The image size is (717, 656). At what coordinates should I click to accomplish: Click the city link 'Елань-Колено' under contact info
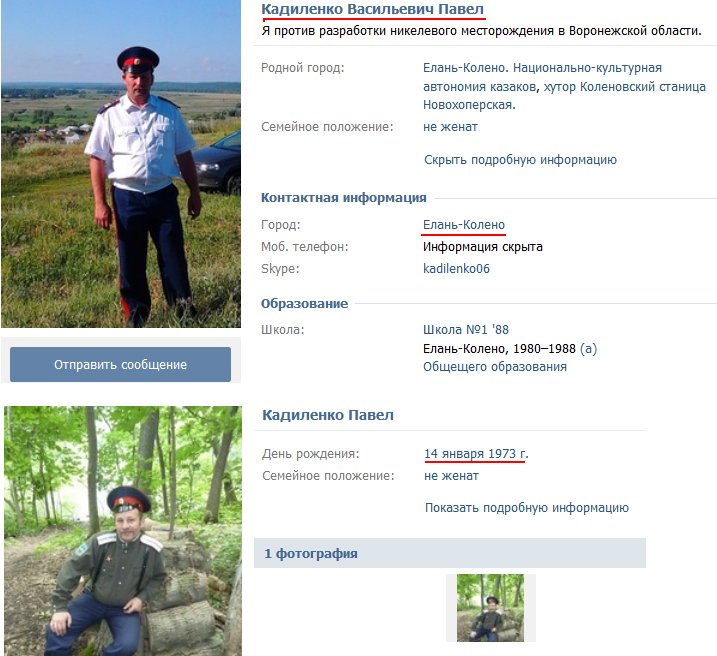[464, 224]
